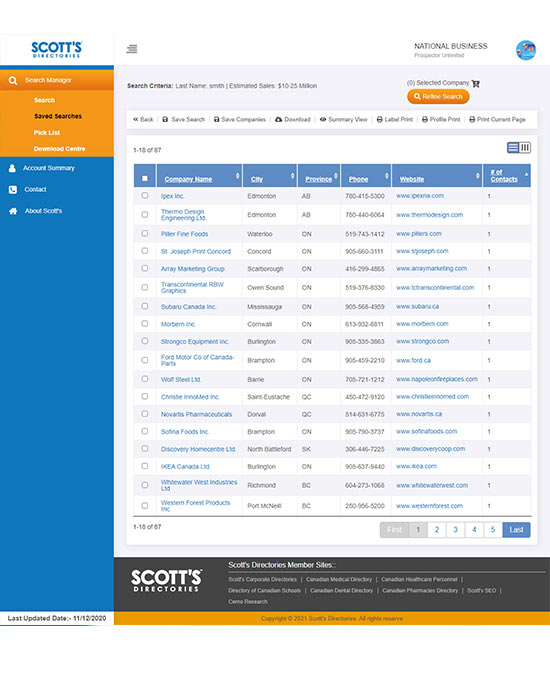Image resolution: width=550 pixels, height=676 pixels.
Task: Click the Download cloud icon
Action: tap(278, 119)
